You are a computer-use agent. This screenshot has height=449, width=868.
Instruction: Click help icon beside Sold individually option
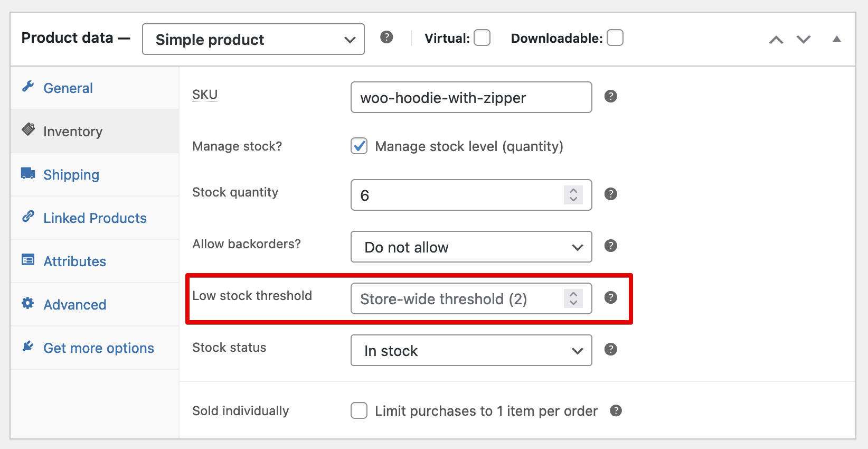(x=616, y=410)
